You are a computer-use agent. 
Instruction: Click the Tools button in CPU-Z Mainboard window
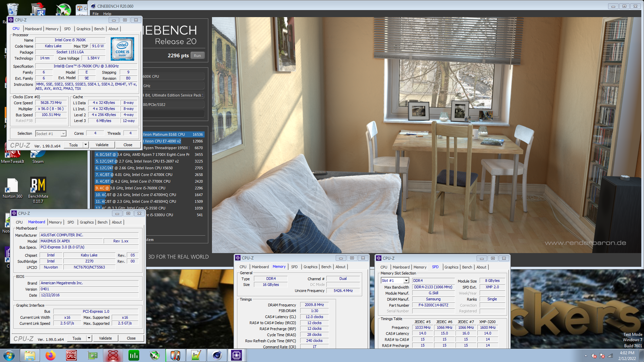[x=77, y=338]
